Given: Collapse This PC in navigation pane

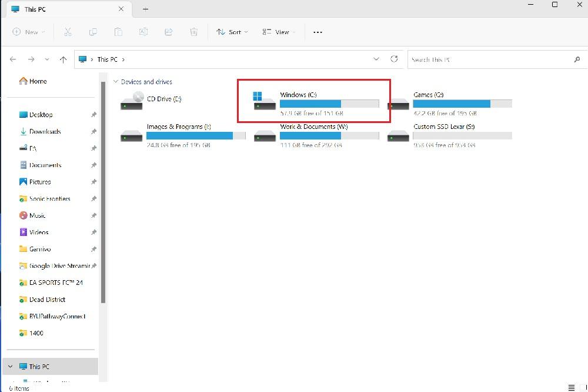Looking at the screenshot, I should click(10, 366).
